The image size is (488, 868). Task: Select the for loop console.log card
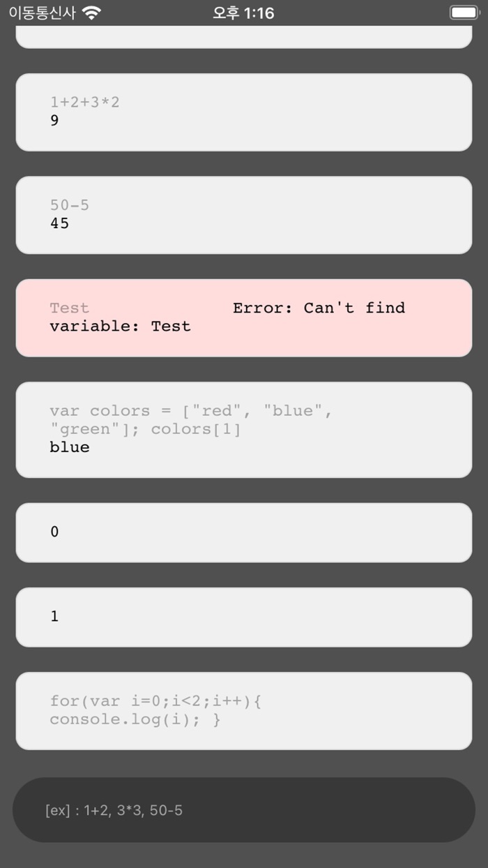[244, 710]
